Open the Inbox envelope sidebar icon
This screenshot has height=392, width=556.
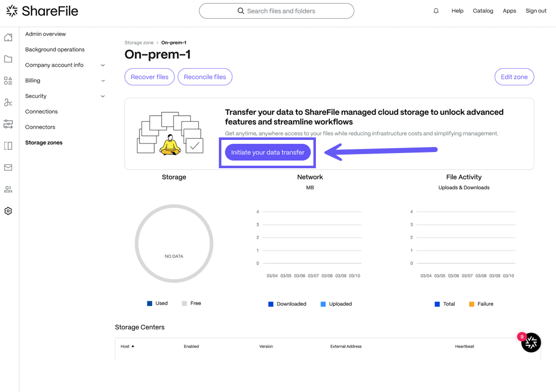tap(8, 167)
